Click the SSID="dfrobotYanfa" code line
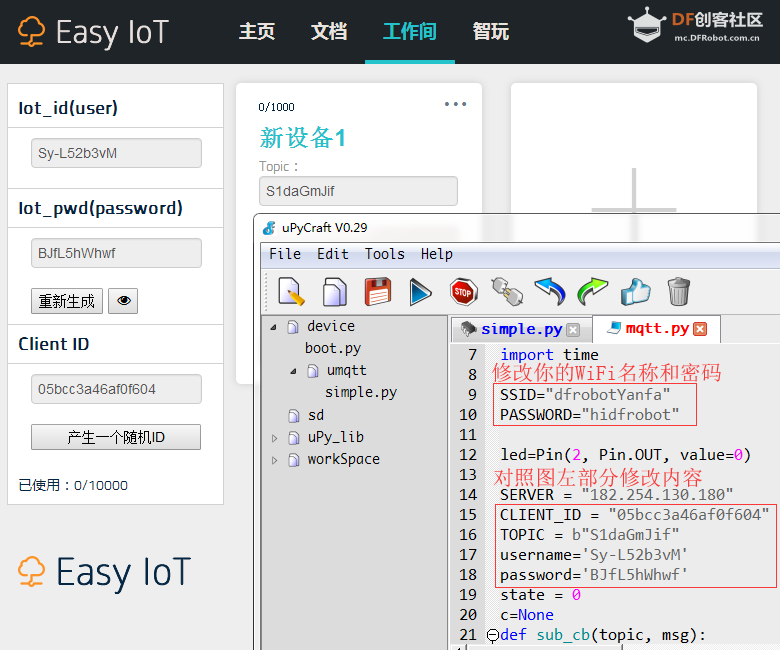 tap(585, 395)
